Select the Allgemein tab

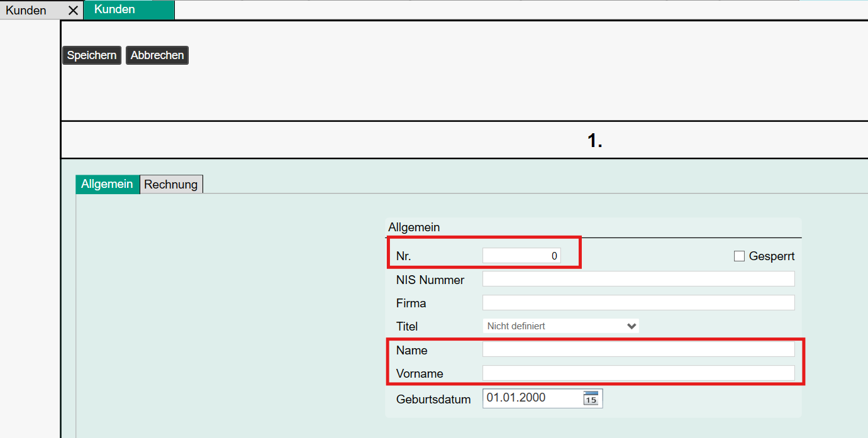point(107,184)
